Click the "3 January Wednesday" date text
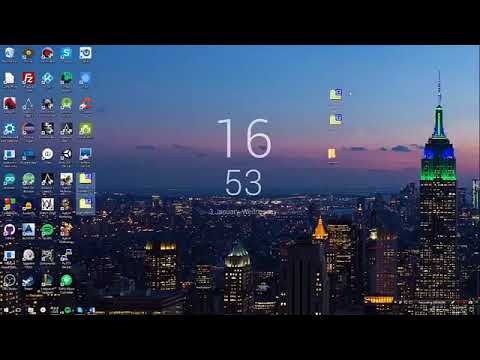This screenshot has height=360, width=480. click(x=243, y=212)
